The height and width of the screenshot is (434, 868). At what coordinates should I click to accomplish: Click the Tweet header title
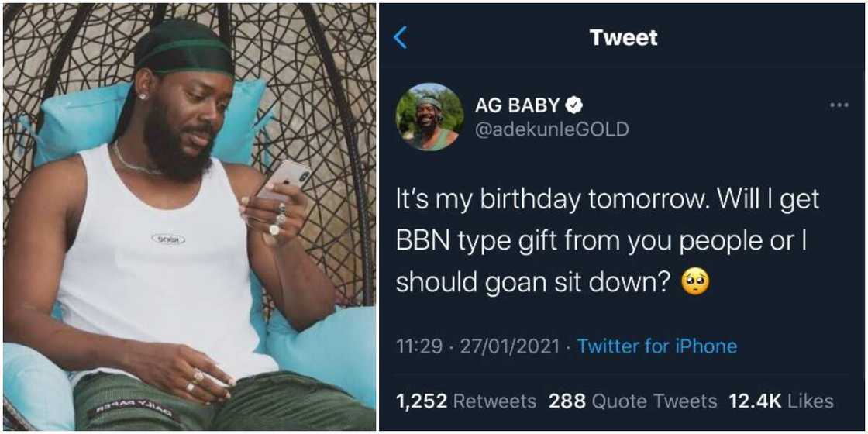623,36
